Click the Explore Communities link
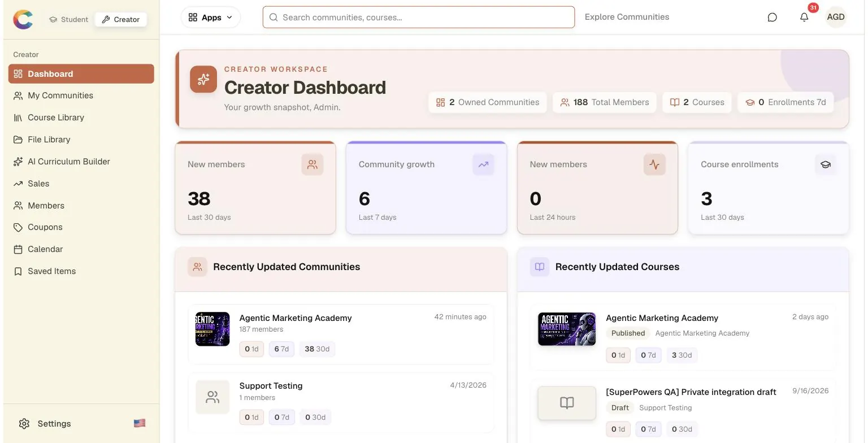Image resolution: width=868 pixels, height=443 pixels. coord(627,17)
